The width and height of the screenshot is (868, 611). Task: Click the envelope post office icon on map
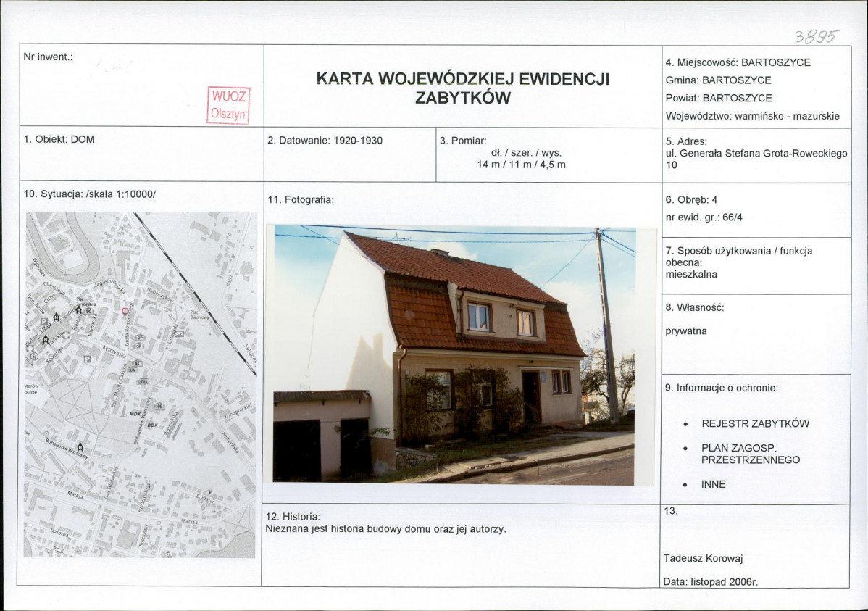(180, 334)
